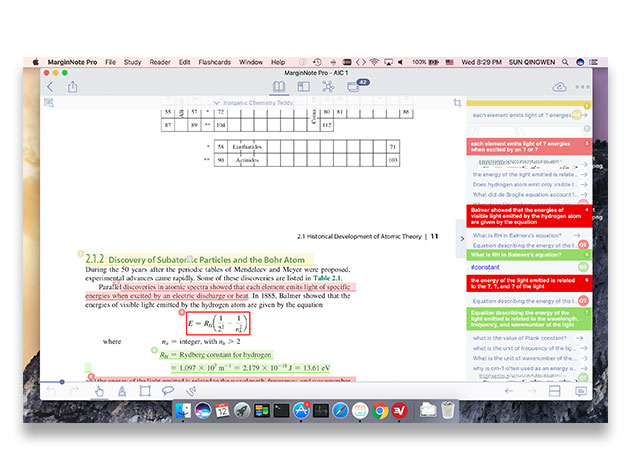Follow link 'why is cm-1 often used as an energy u...'

530,368
